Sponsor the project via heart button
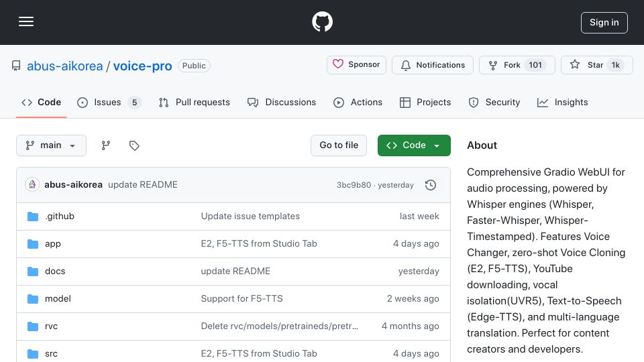 (356, 65)
